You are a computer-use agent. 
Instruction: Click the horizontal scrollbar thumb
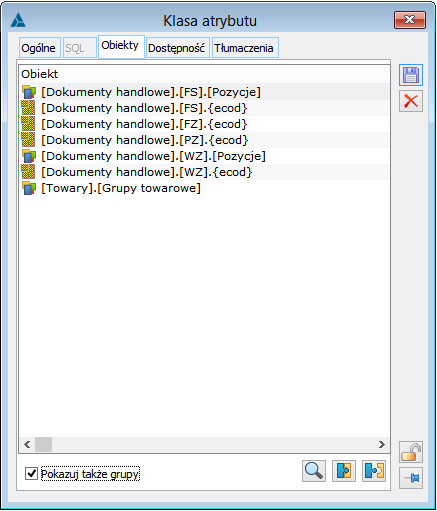click(x=43, y=444)
